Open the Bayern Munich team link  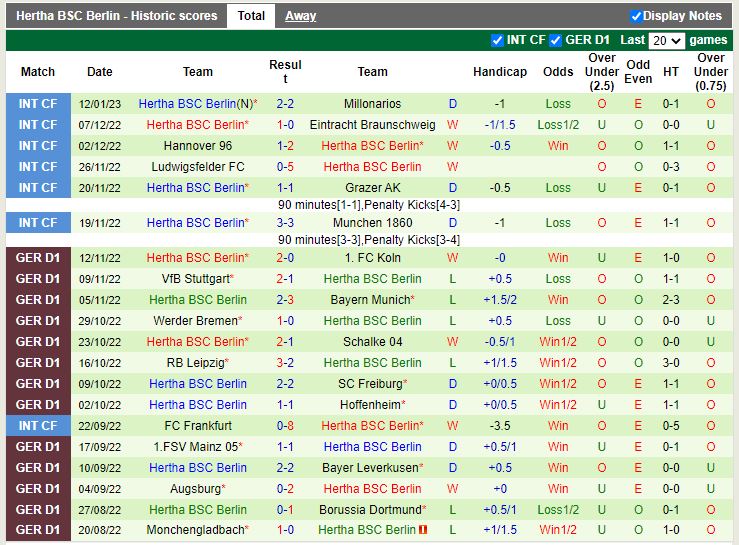(372, 300)
